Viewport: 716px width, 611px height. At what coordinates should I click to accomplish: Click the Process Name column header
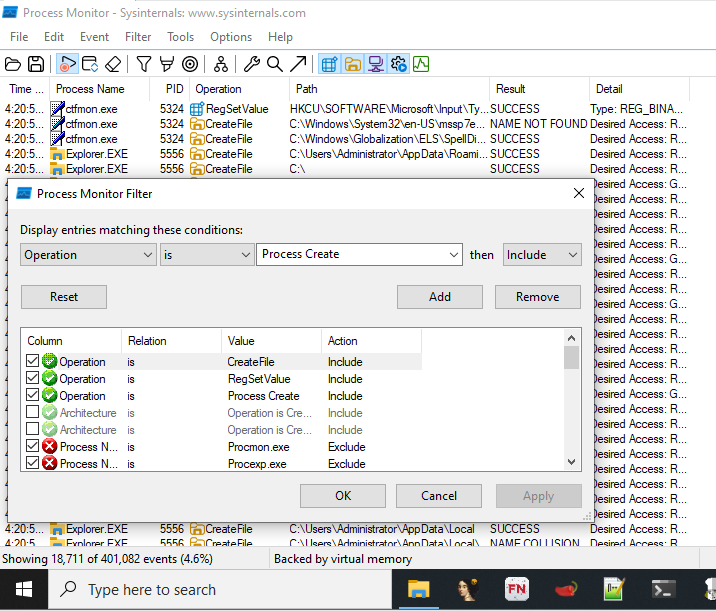pos(100,89)
